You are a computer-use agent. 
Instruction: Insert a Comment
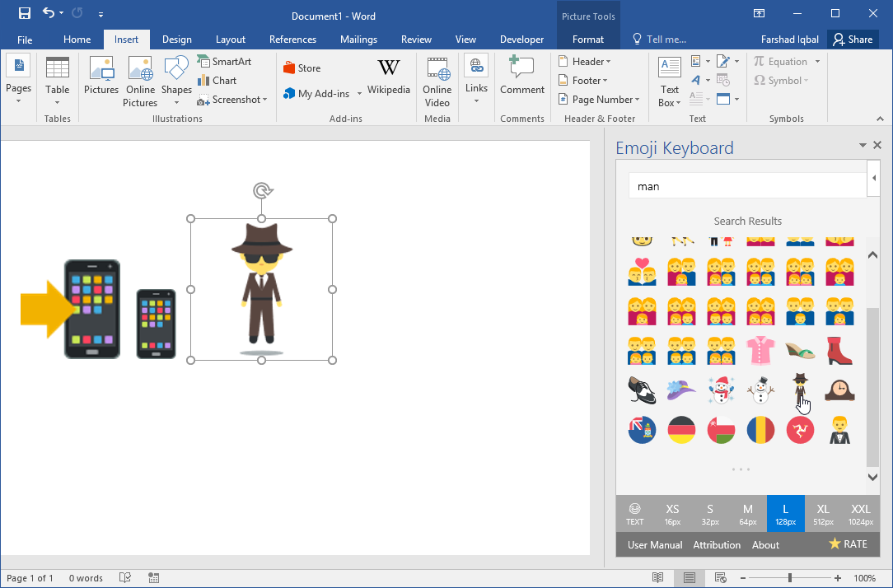pos(521,78)
